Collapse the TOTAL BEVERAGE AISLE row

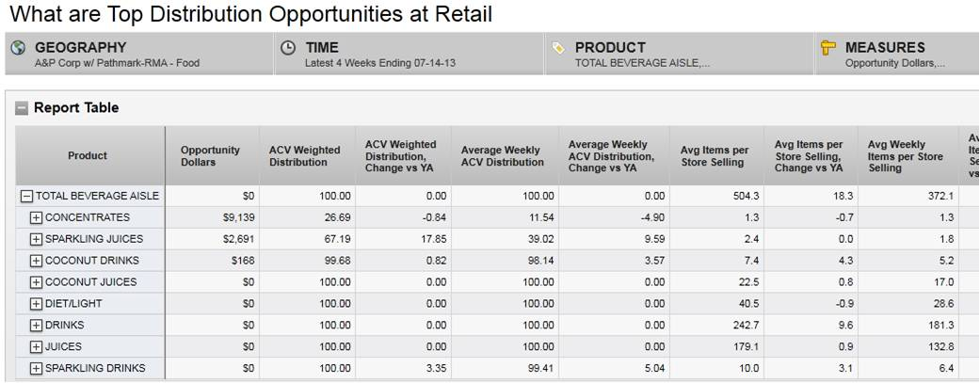click(26, 197)
